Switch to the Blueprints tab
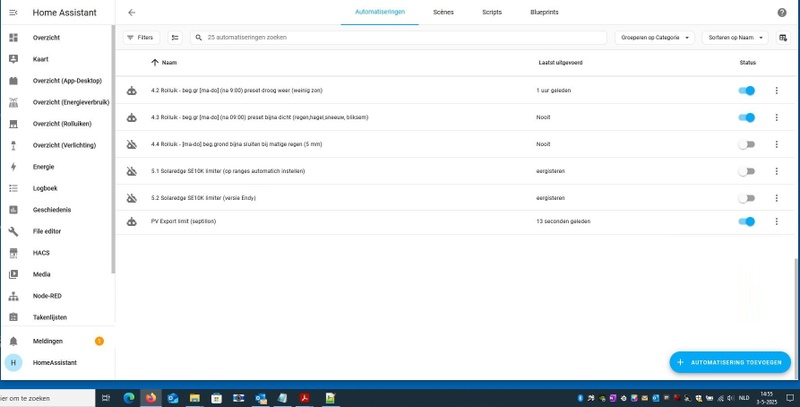 click(544, 12)
